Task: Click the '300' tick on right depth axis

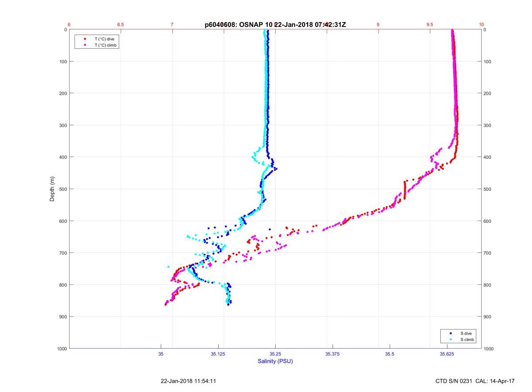Action: [x=488, y=125]
